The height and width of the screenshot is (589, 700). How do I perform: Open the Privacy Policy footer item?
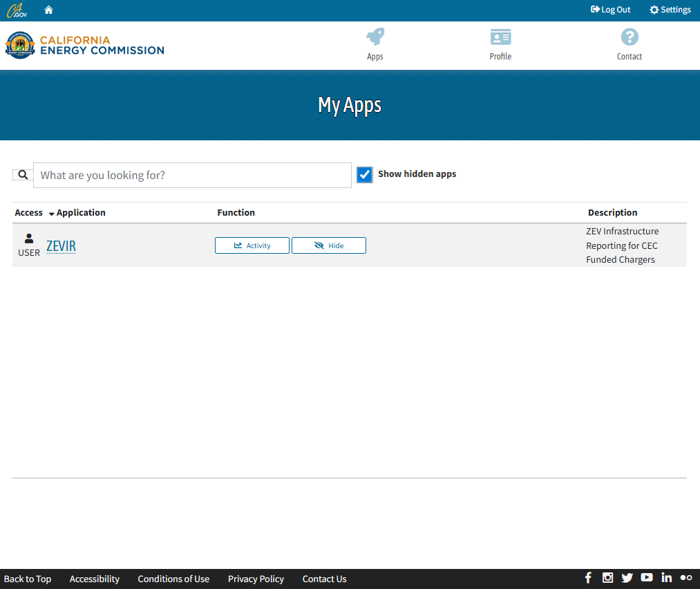coord(256,579)
